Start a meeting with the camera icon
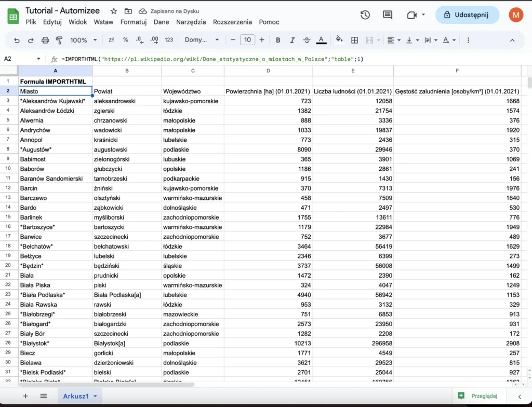The width and height of the screenshot is (532, 407). pyautogui.click(x=412, y=15)
